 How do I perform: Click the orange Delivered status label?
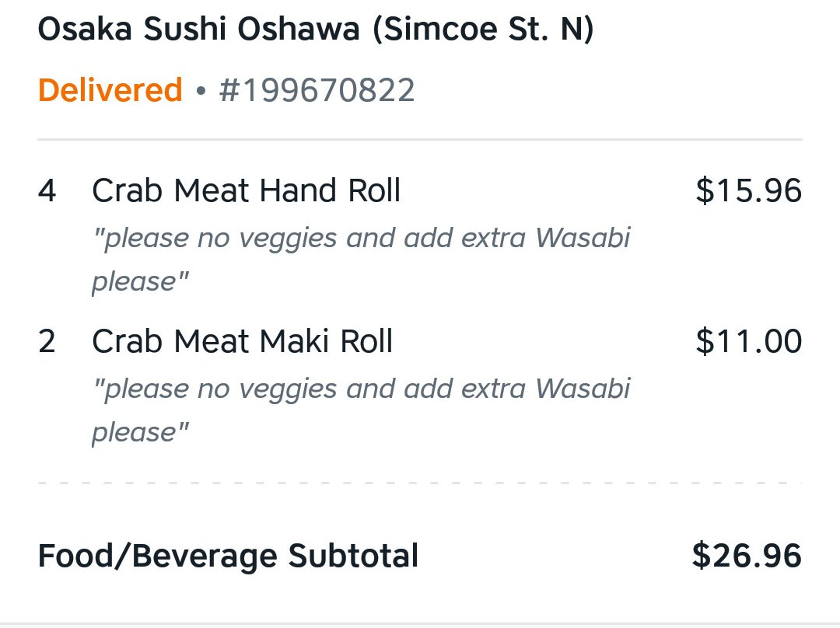pos(110,89)
